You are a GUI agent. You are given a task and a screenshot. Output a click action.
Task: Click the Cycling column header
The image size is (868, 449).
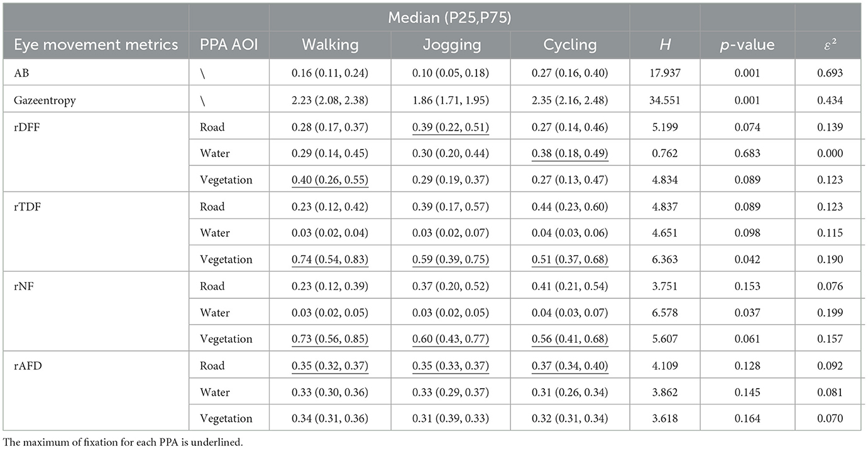pyautogui.click(x=569, y=45)
